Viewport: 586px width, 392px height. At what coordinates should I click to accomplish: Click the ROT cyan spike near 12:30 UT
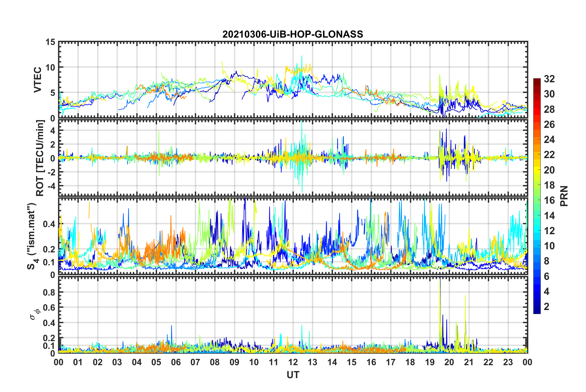coord(302,157)
